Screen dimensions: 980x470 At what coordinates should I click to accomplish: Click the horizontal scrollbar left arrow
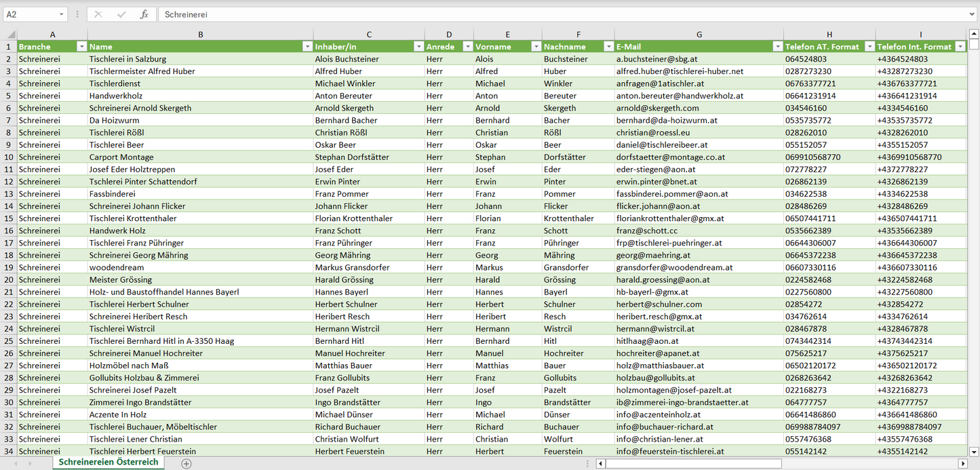[x=600, y=463]
